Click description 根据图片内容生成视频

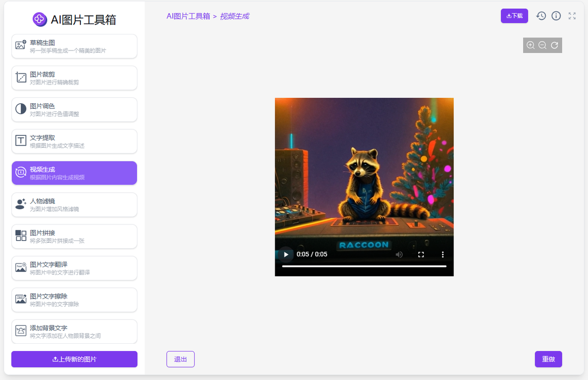(x=57, y=177)
